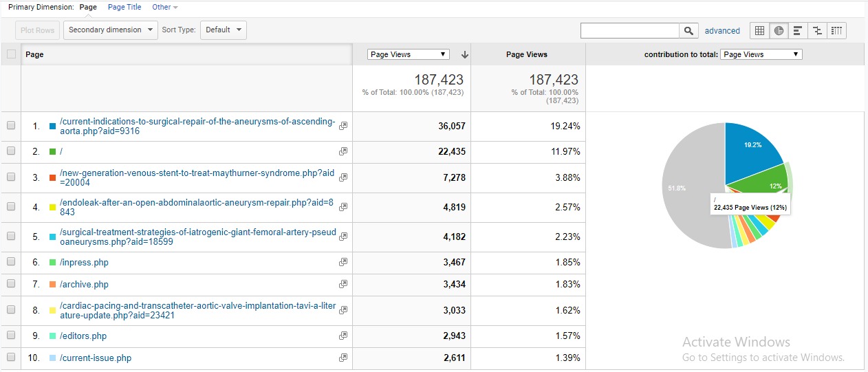Open the contribution to total Page Views dropdown
Image resolution: width=868 pixels, height=372 pixels.
click(761, 54)
